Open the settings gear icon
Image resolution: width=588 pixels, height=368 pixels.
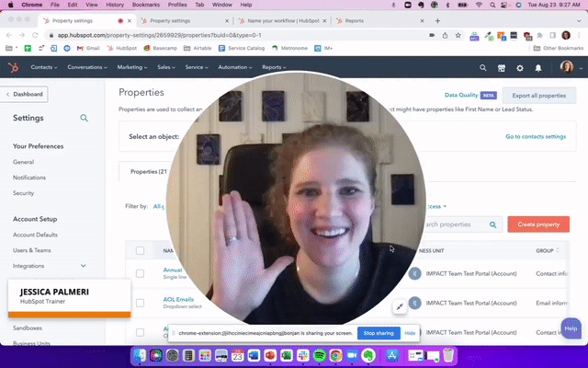(x=520, y=67)
